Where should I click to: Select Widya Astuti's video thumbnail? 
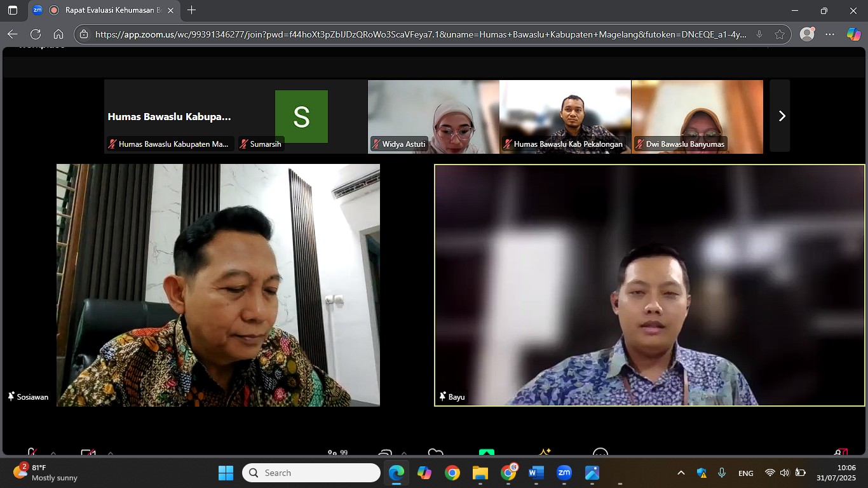(x=433, y=116)
